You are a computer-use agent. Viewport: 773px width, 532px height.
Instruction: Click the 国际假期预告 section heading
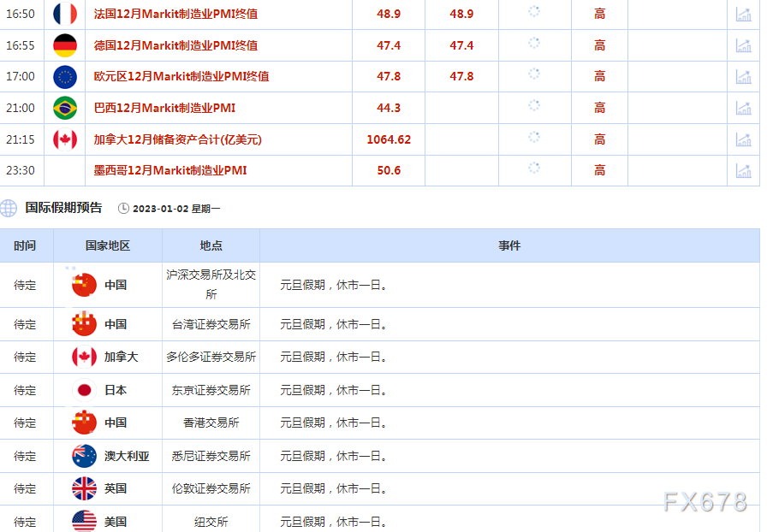(63, 208)
